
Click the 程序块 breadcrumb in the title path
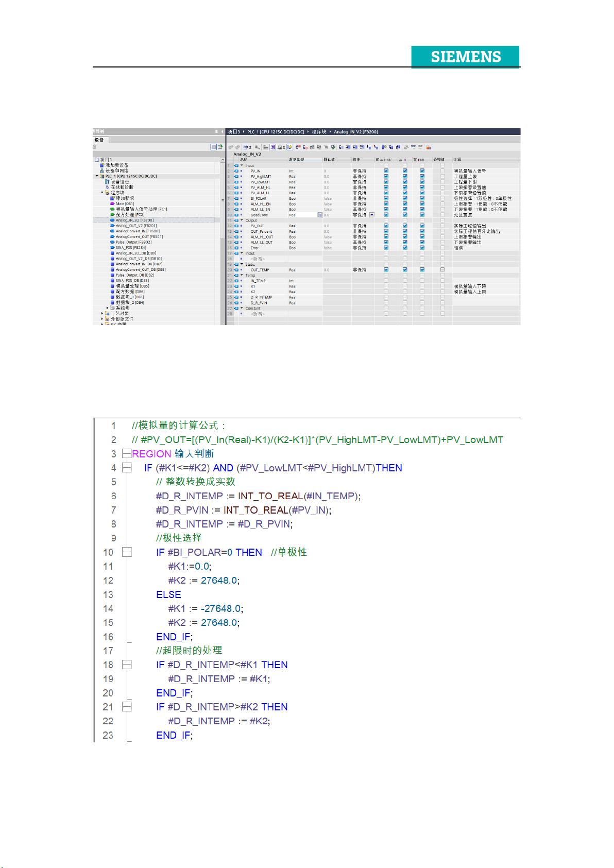319,132
